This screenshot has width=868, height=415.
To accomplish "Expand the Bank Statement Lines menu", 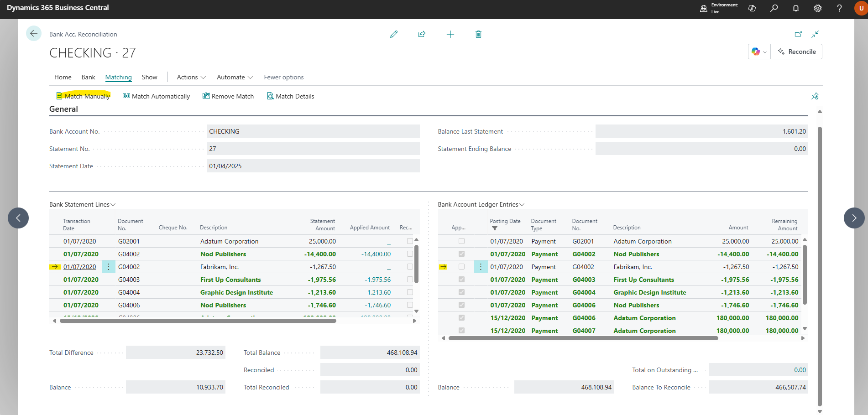I will (x=82, y=205).
